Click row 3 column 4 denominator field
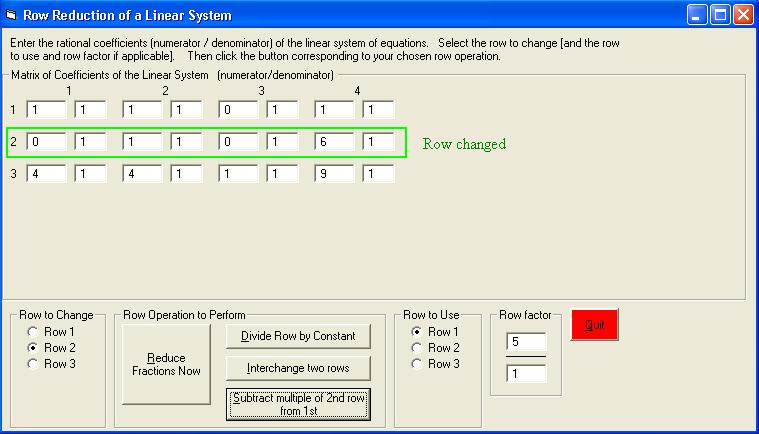This screenshot has height=434, width=759. (x=378, y=174)
